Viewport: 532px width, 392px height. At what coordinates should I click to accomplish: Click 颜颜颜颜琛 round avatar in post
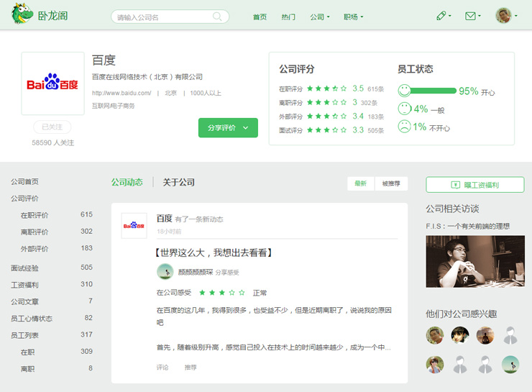[165, 272]
